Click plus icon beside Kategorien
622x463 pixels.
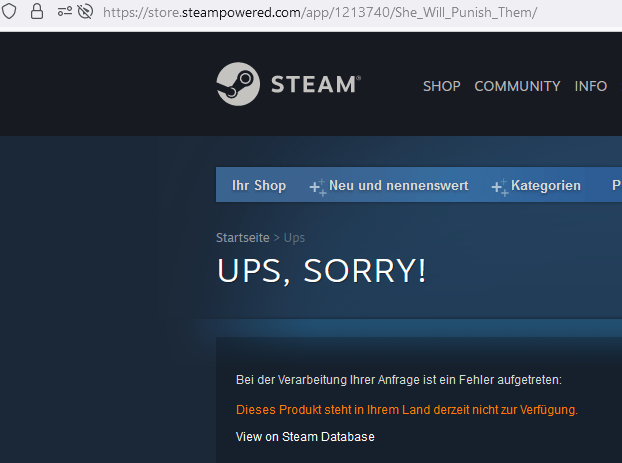coord(499,187)
